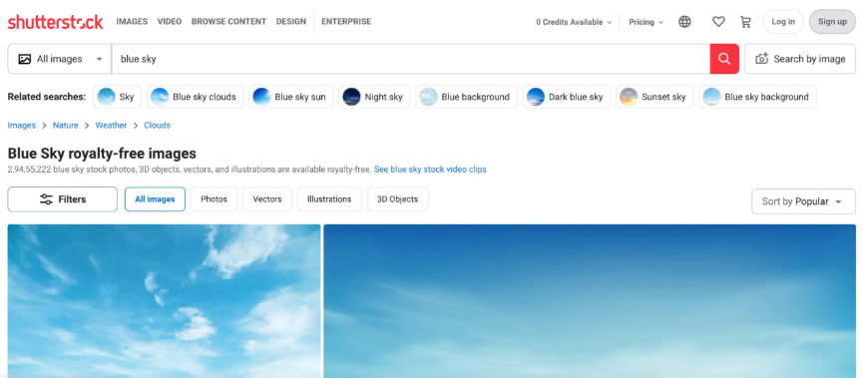Click the Log in button
The height and width of the screenshot is (378, 868).
[x=783, y=22]
